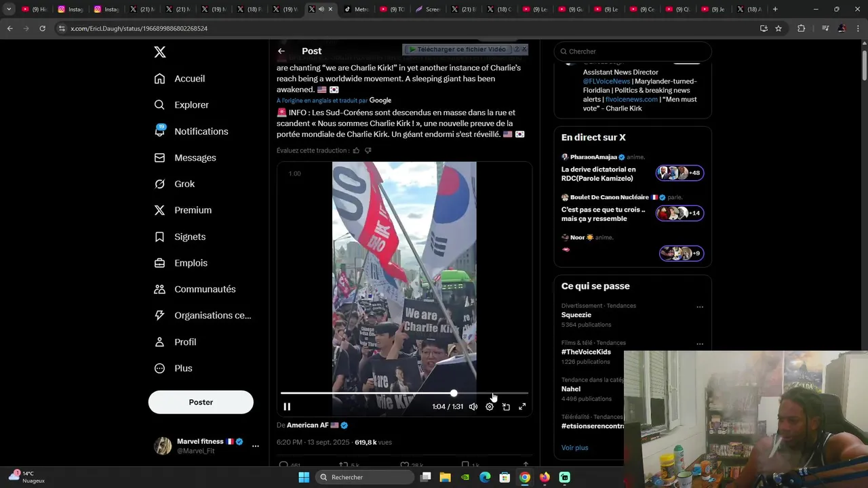
Task: Open the flvoicenews.com link
Action: [631, 99]
